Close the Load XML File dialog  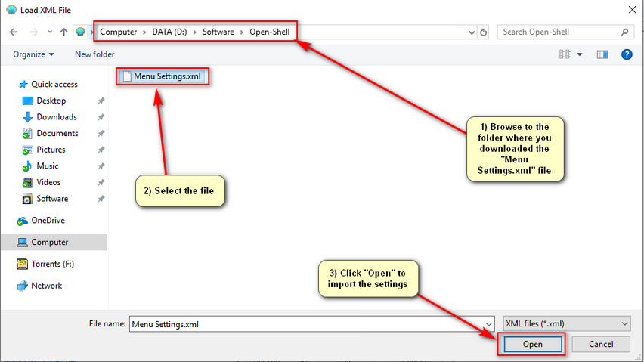[632, 10]
